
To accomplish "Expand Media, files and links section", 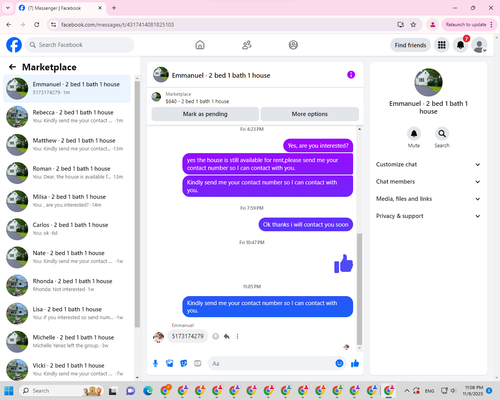I will [x=428, y=199].
